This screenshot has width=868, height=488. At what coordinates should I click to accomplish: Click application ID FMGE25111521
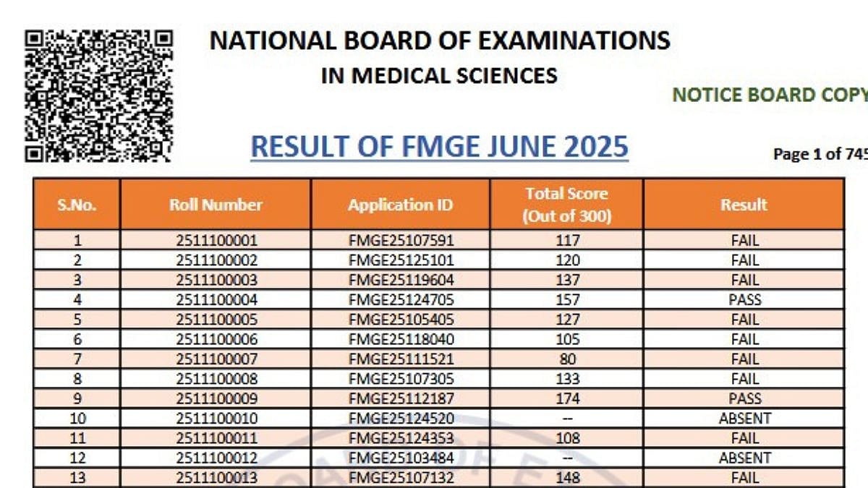click(x=401, y=359)
